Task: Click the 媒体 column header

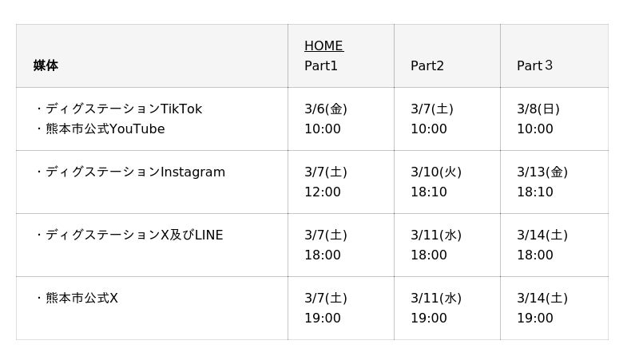Action: pyautogui.click(x=46, y=66)
